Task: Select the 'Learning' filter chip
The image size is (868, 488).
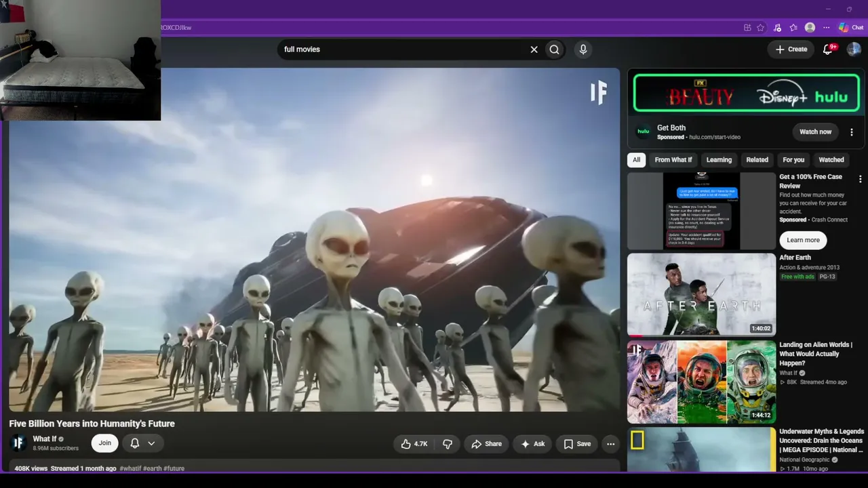Action: click(719, 160)
